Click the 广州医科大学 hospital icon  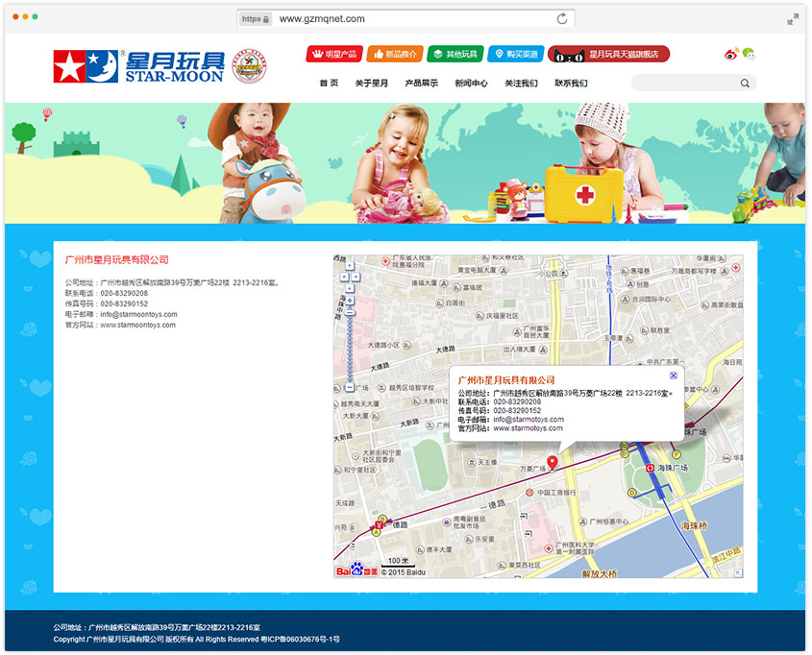(549, 547)
